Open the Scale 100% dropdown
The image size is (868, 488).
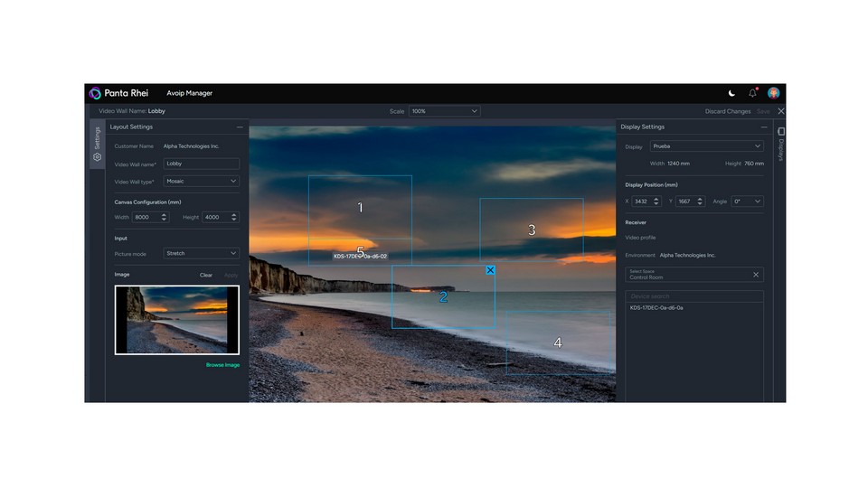[x=445, y=111]
